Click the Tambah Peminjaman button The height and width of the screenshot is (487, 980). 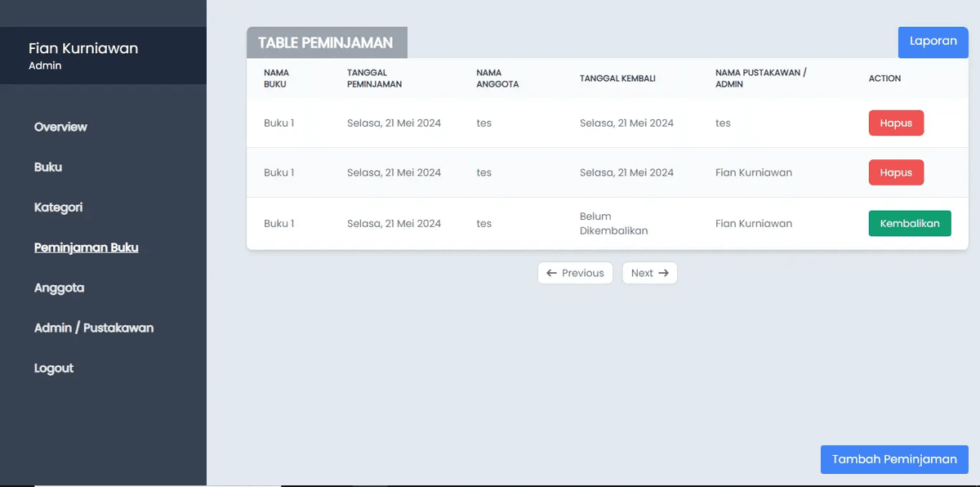pos(894,459)
